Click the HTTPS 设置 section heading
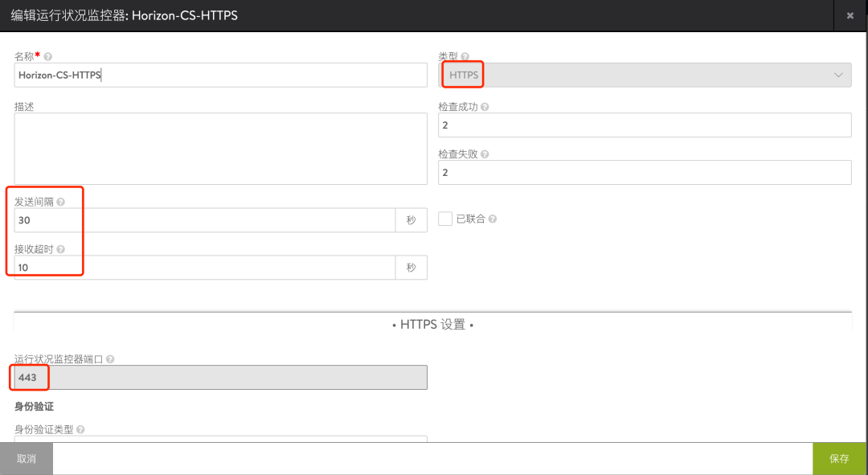 pos(433,325)
